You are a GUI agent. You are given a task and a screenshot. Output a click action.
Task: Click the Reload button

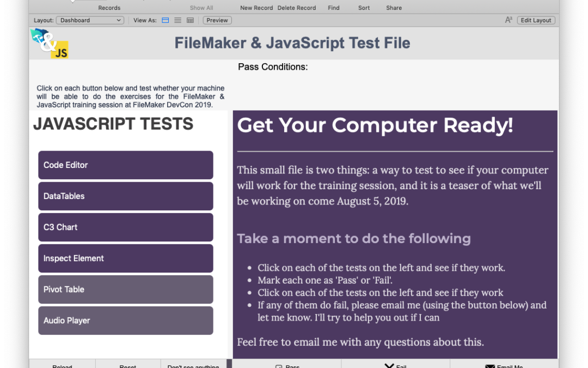[x=62, y=365]
